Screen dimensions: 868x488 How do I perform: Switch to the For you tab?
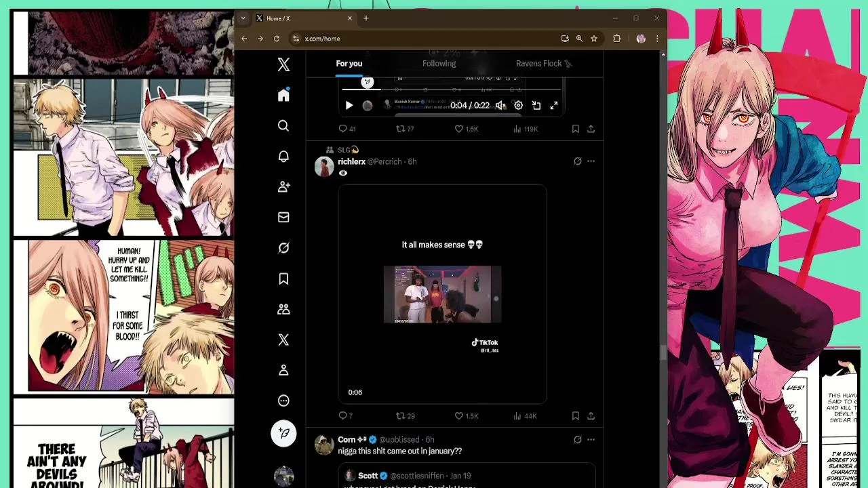point(349,64)
